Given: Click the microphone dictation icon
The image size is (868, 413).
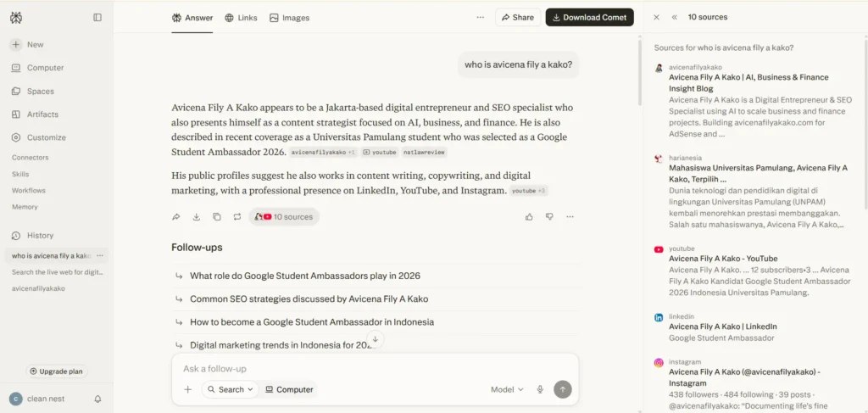Looking at the screenshot, I should point(540,390).
